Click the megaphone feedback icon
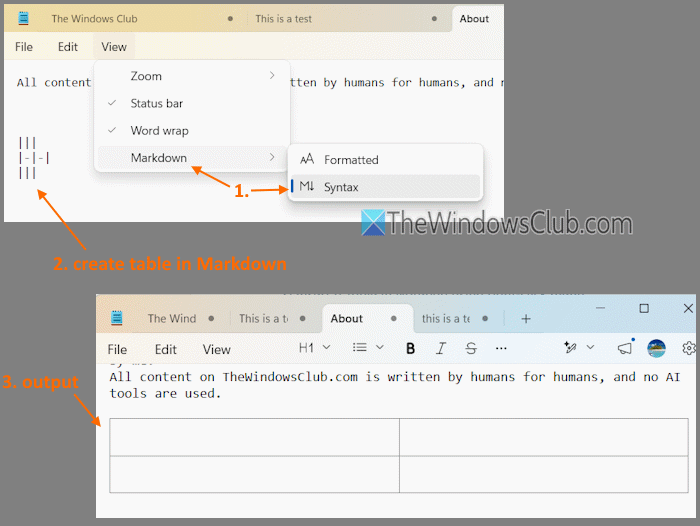700x526 pixels. tap(625, 348)
